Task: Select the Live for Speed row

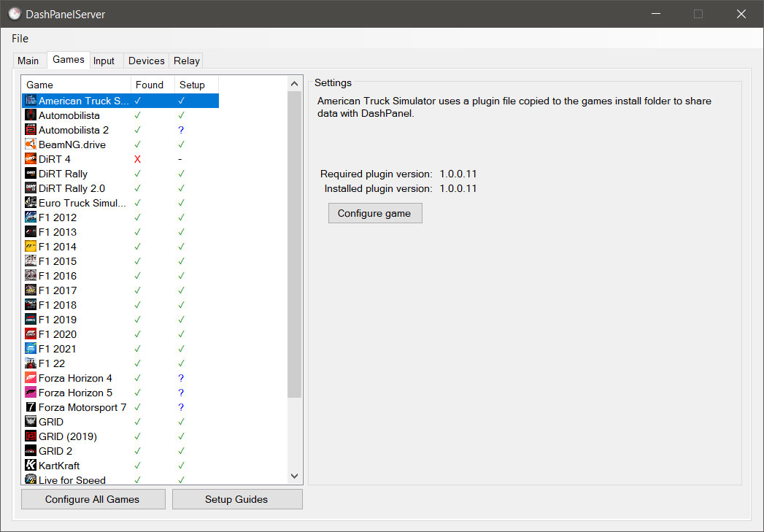Action: tap(120, 480)
